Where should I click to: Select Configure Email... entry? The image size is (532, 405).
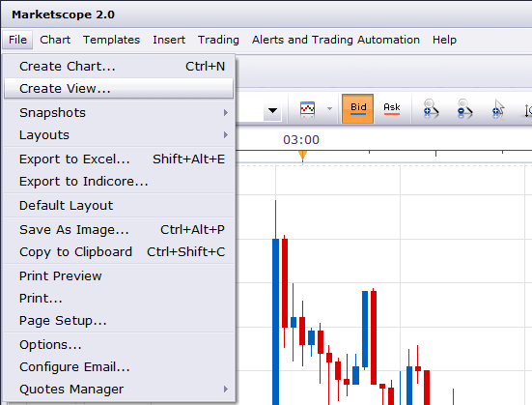119,367
